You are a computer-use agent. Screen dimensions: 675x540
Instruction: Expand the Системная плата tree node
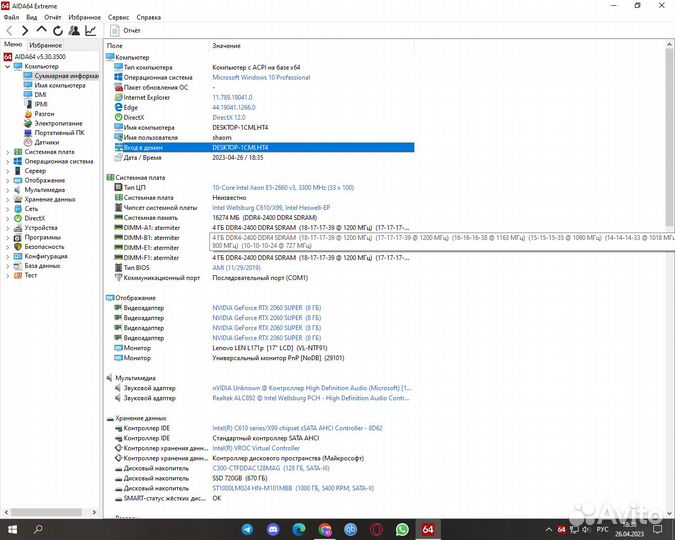point(7,151)
